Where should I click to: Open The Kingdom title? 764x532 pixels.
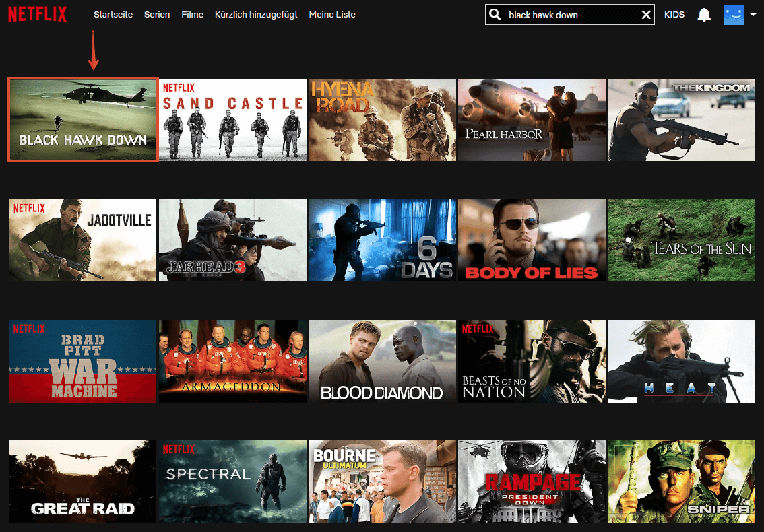tap(682, 120)
